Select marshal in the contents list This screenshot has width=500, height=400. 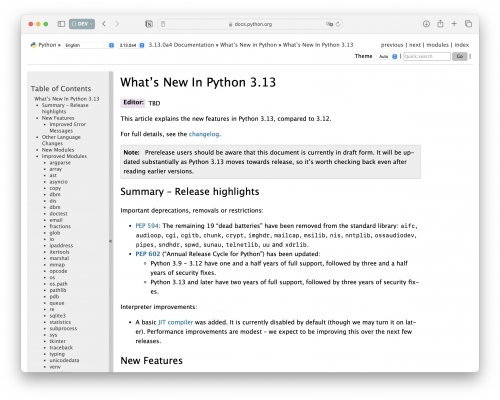click(x=59, y=258)
